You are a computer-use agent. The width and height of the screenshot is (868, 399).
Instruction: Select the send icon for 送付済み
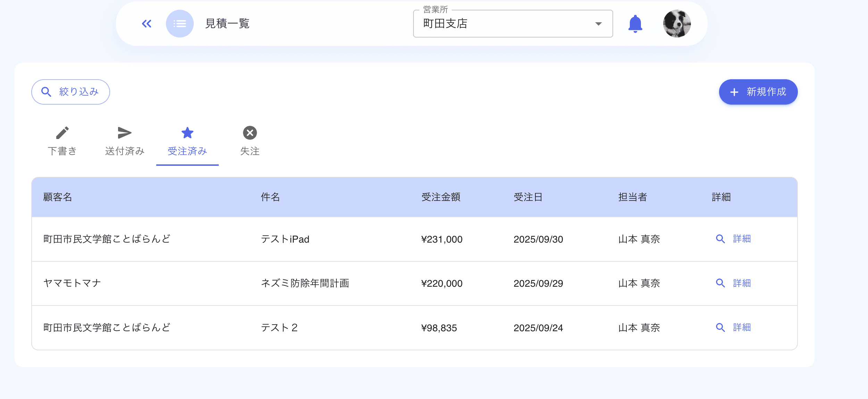click(124, 133)
